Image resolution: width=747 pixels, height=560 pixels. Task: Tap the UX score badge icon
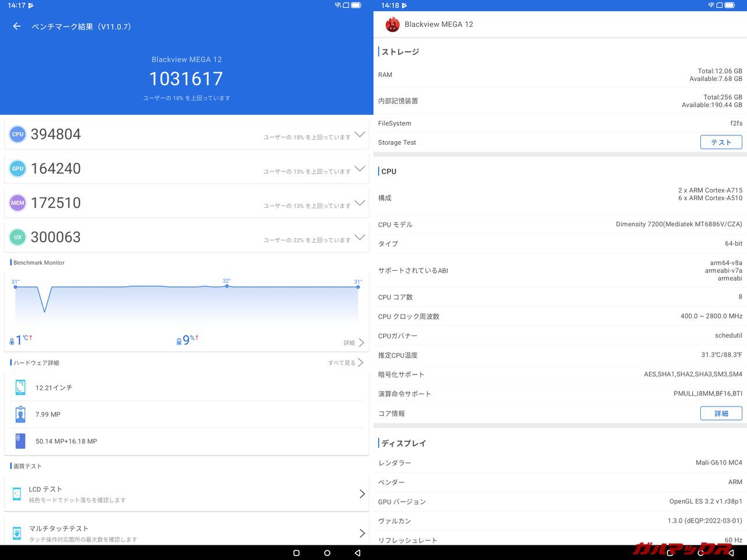click(x=18, y=237)
